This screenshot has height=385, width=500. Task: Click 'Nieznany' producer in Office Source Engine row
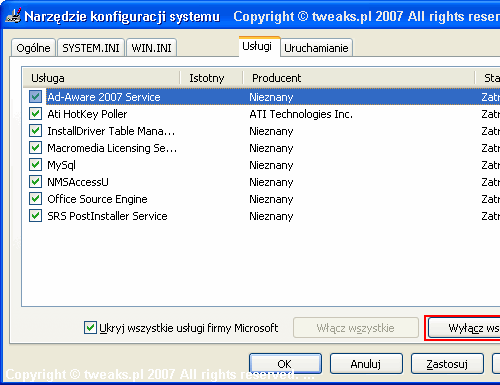click(x=271, y=199)
